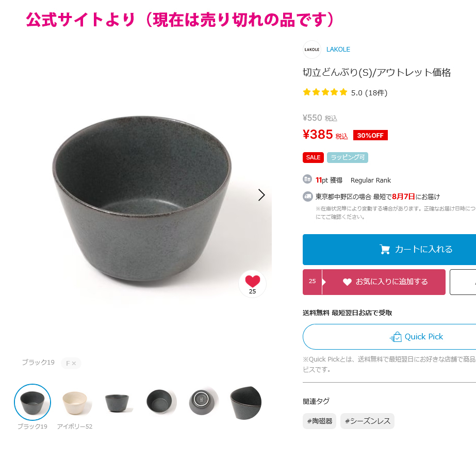View the side-view bowl thumbnail

[117, 403]
